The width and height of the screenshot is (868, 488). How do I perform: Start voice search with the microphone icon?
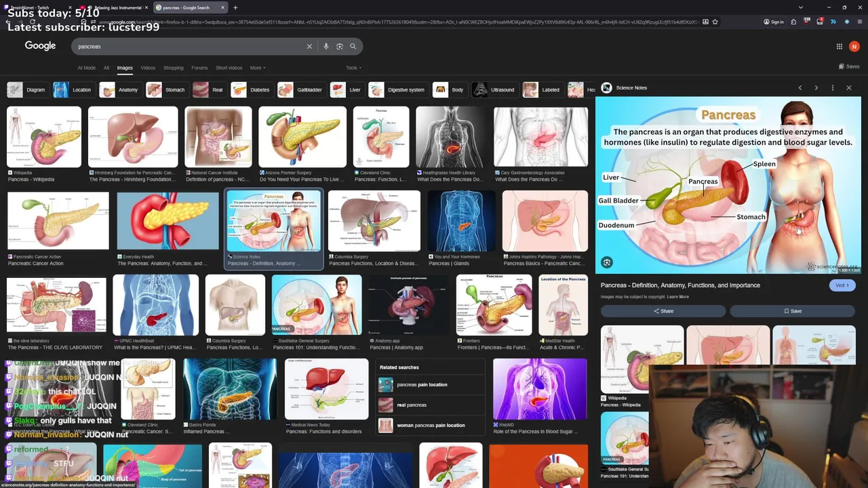326,47
